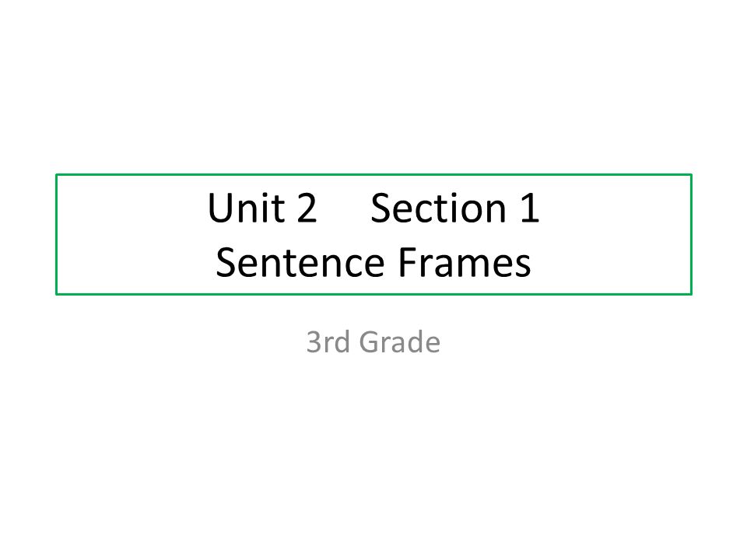Select the bottom edge of the green title border
The image size is (747, 560).
click(x=374, y=294)
